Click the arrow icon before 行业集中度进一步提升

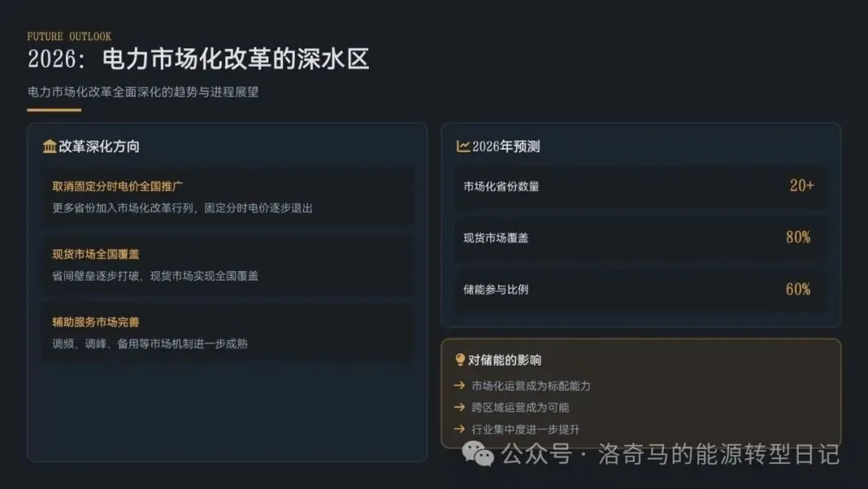pos(460,429)
